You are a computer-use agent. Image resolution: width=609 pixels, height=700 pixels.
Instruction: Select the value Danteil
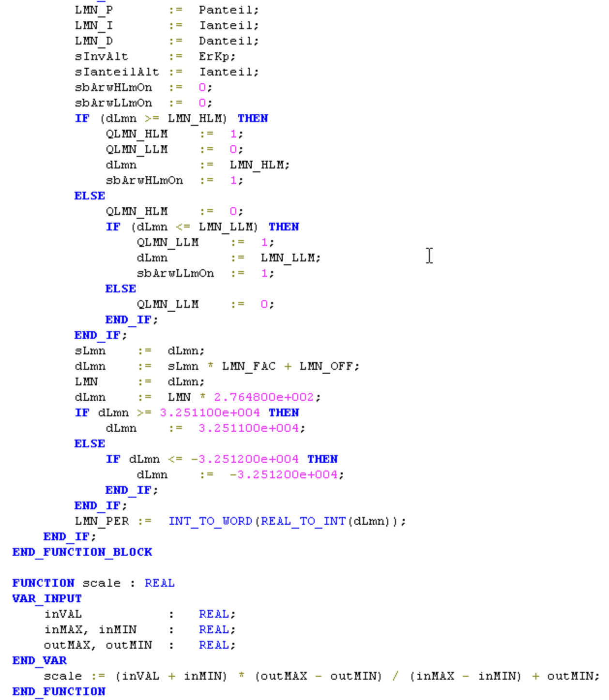point(226,41)
